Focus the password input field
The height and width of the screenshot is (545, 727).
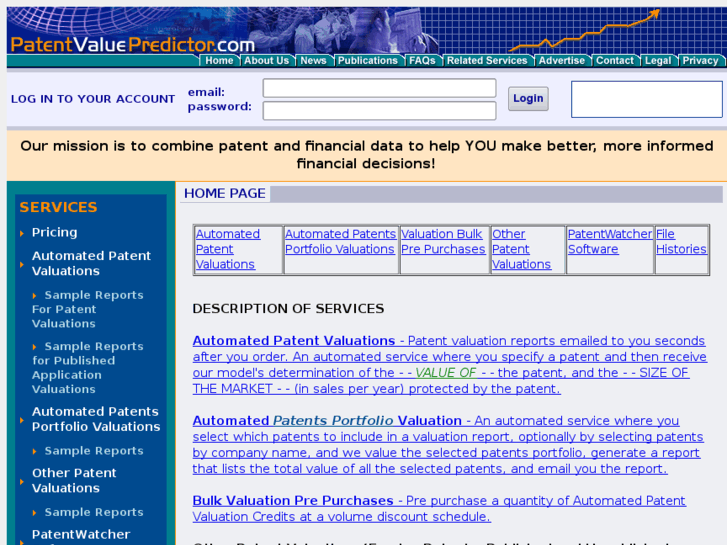[x=379, y=111]
